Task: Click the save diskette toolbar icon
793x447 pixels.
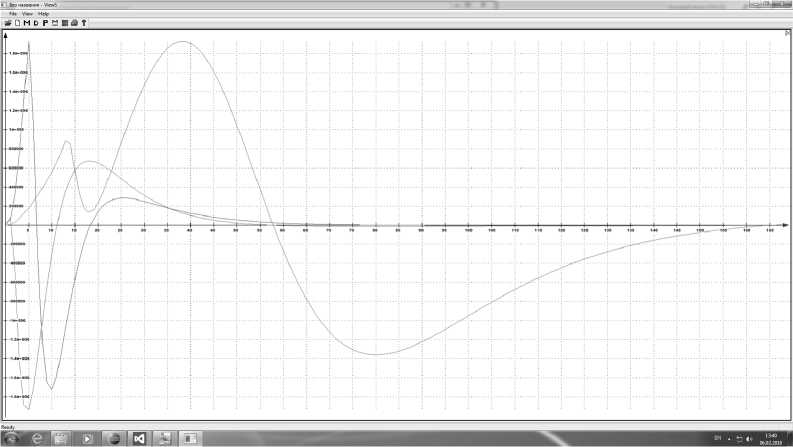Action: pos(55,23)
